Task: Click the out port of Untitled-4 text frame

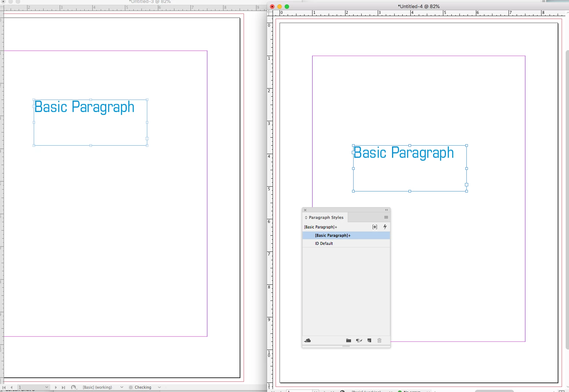Action: [466, 185]
